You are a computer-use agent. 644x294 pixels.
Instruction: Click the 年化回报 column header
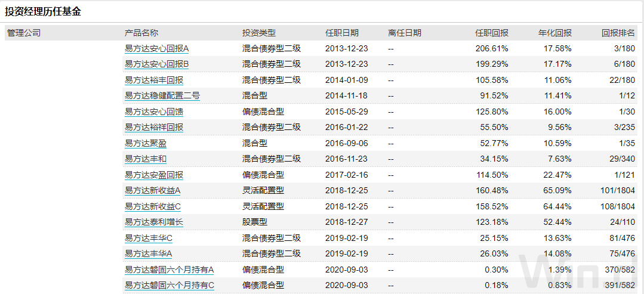555,33
